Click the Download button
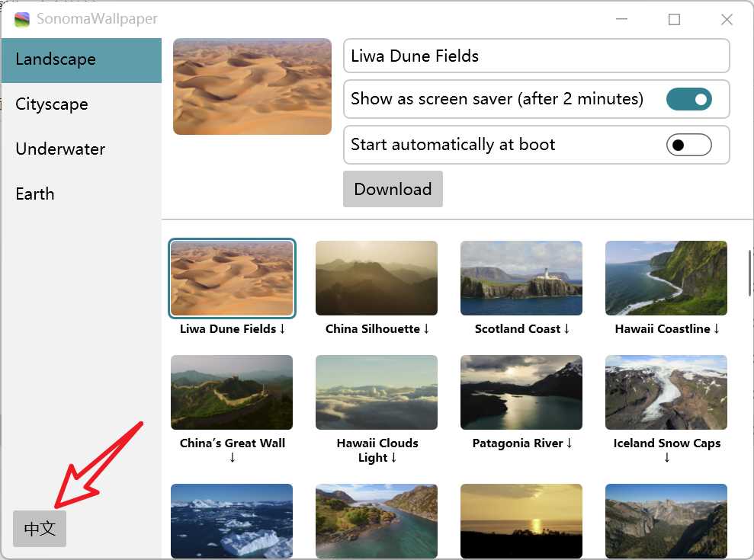Viewport: 754px width, 560px height. 393,189
